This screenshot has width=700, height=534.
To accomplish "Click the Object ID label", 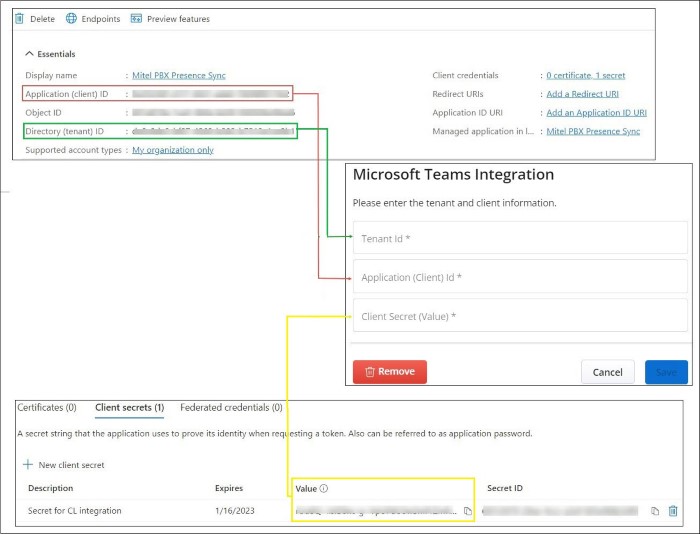I will tap(43, 113).
